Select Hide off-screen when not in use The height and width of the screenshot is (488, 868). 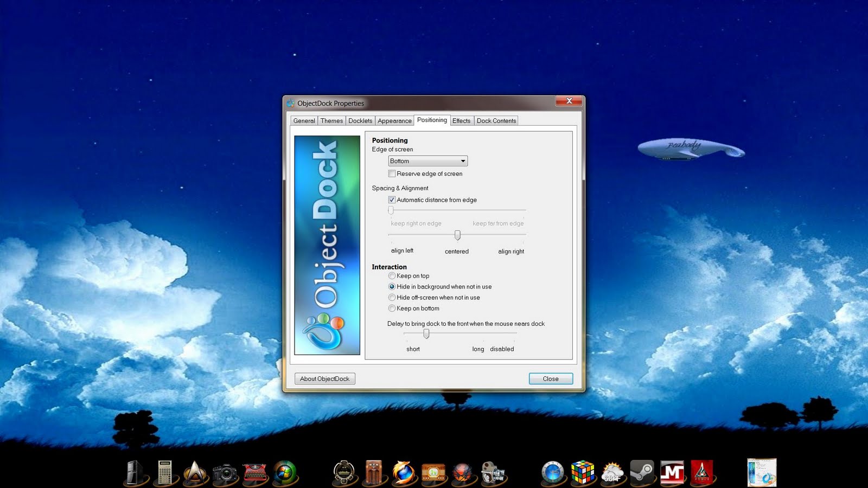pyautogui.click(x=392, y=297)
